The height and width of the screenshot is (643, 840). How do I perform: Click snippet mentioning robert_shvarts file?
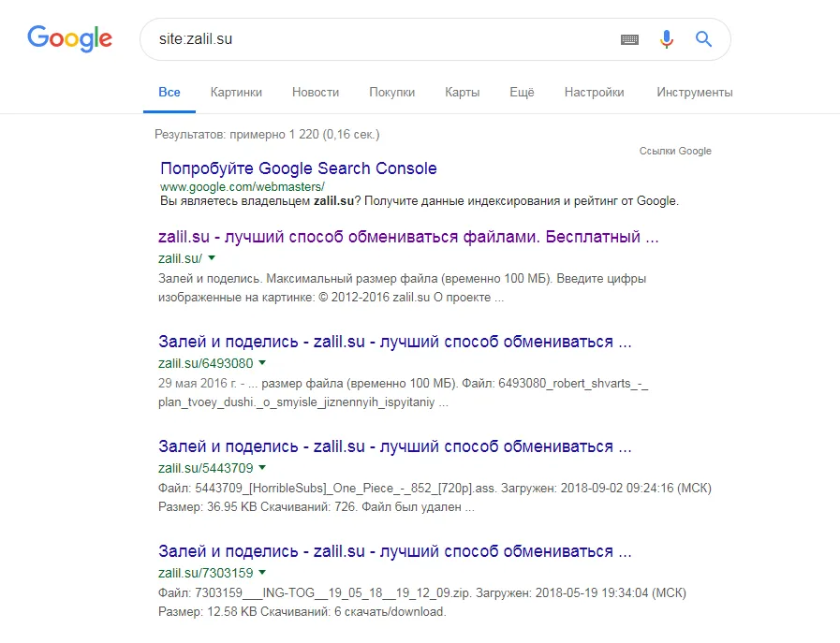coord(403,393)
